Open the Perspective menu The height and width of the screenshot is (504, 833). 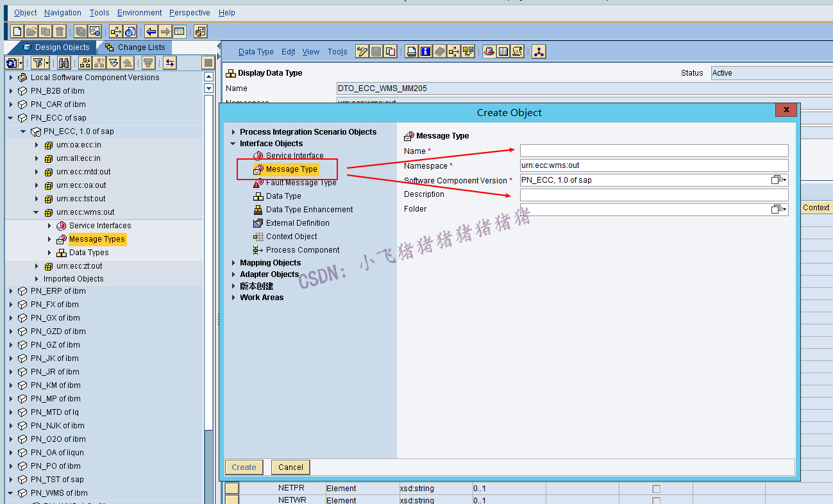190,13
